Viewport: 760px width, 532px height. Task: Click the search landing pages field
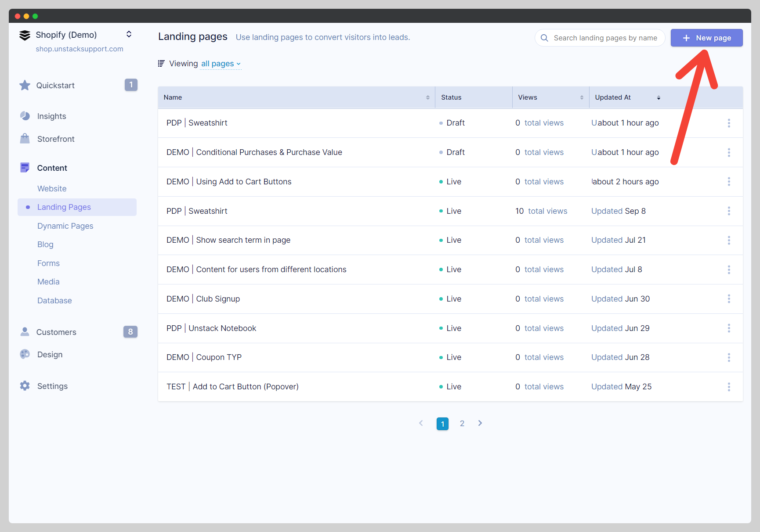[x=605, y=38]
